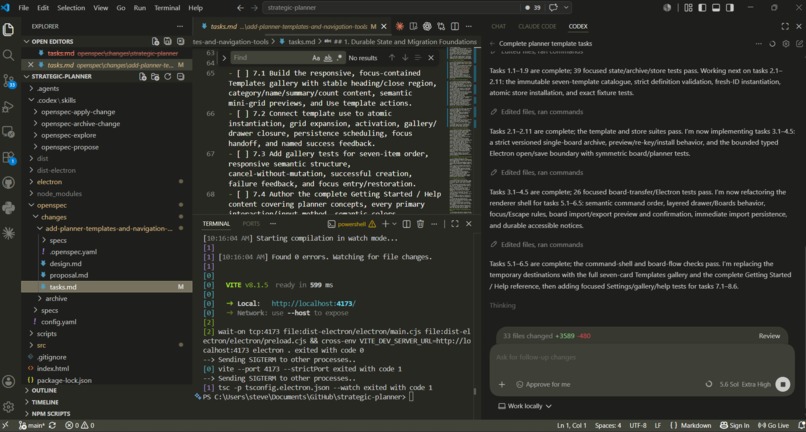Go back from Codex task thread

coord(492,44)
